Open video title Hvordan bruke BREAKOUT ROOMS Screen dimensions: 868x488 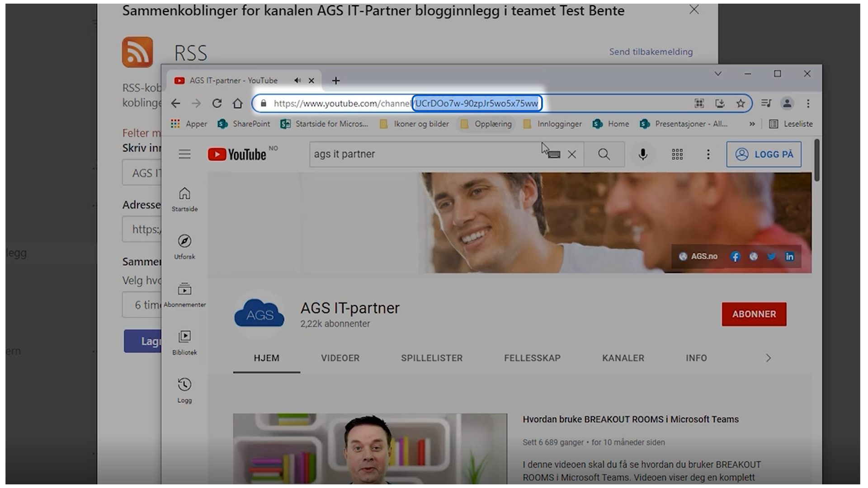click(631, 419)
